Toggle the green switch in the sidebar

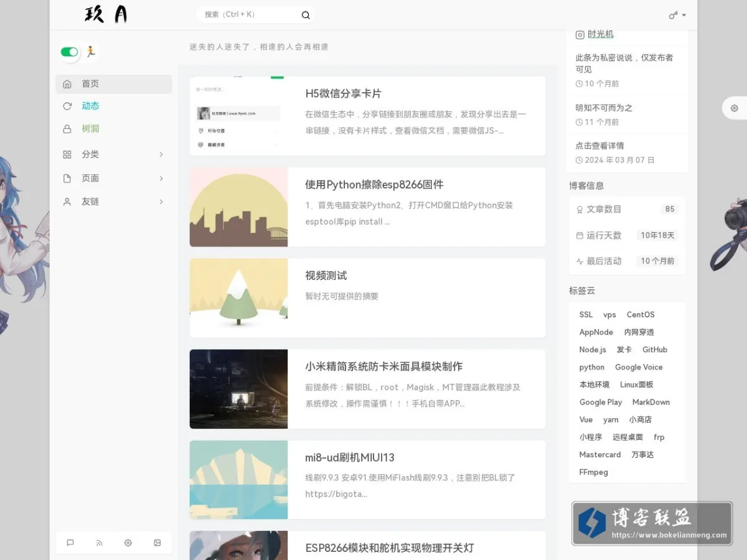pyautogui.click(x=70, y=52)
